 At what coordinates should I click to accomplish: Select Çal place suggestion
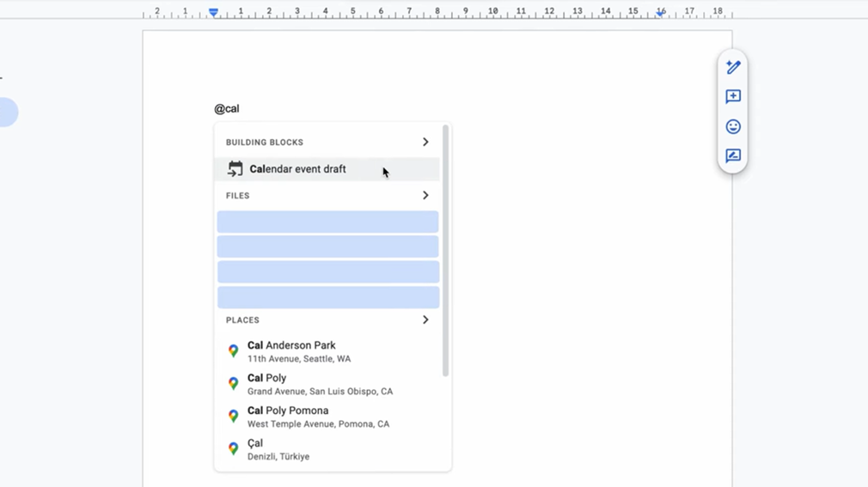pyautogui.click(x=327, y=449)
